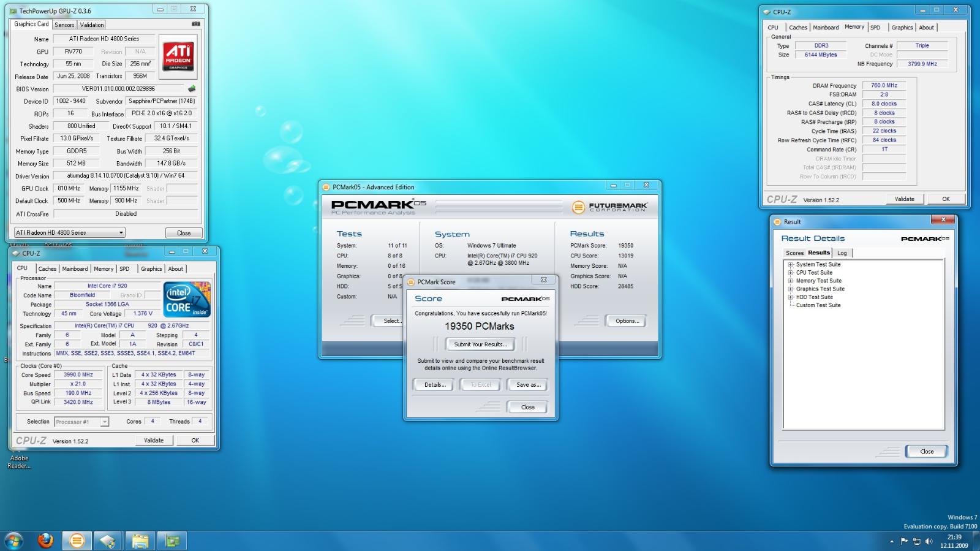The image size is (980, 551).
Task: Click the PCMark05 title bar icon
Action: (x=327, y=187)
